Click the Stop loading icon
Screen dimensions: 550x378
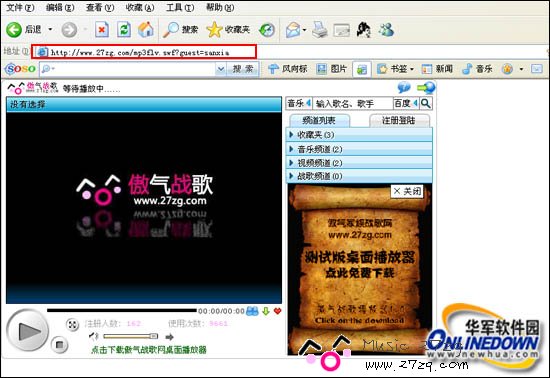click(102, 30)
